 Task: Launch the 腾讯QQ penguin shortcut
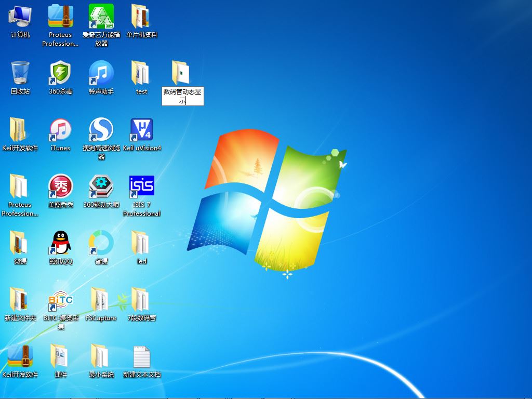[x=60, y=243]
